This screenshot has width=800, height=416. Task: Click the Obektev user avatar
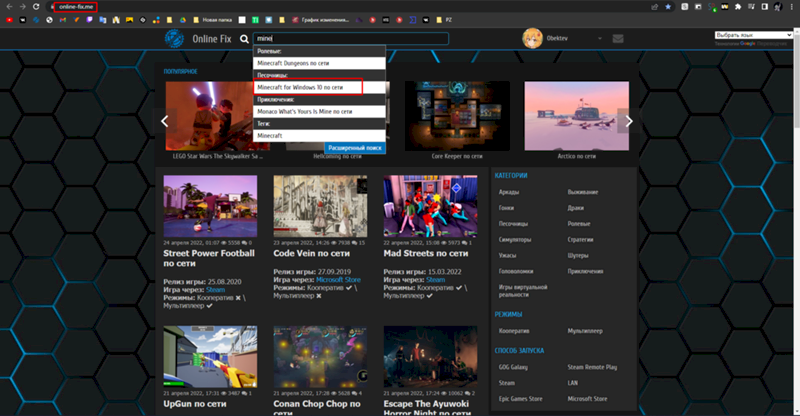pyautogui.click(x=532, y=38)
